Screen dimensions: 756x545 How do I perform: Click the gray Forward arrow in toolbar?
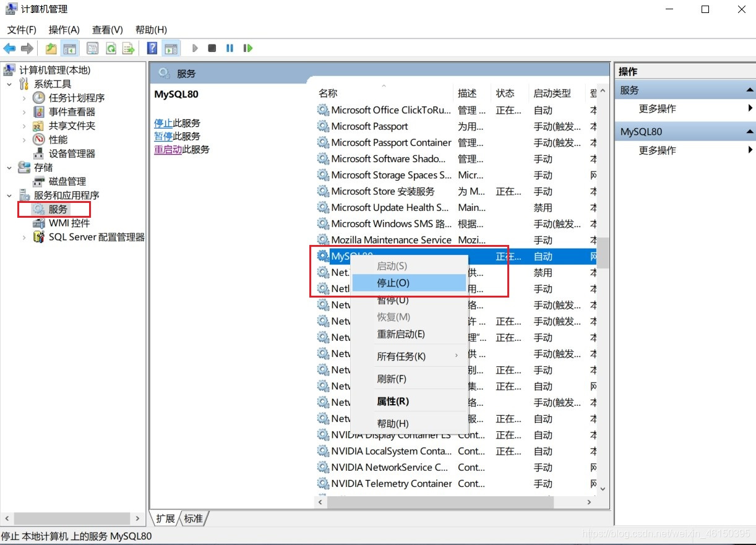click(27, 48)
